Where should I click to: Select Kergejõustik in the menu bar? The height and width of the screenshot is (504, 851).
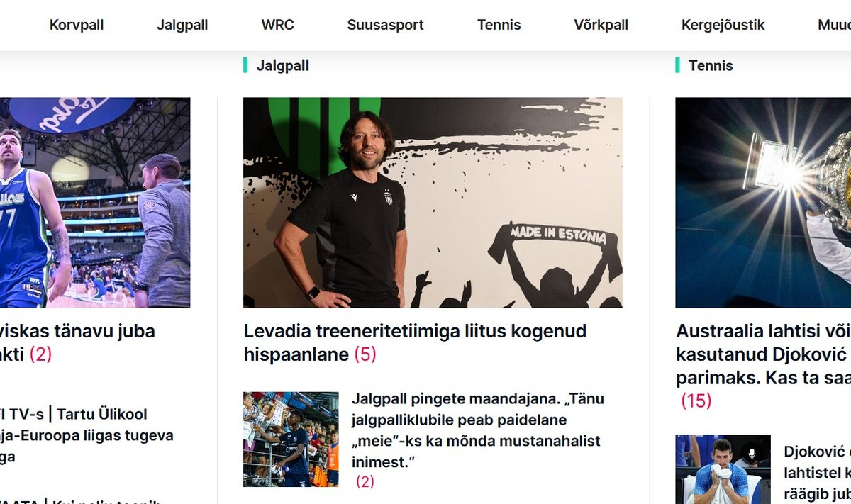[x=723, y=25]
